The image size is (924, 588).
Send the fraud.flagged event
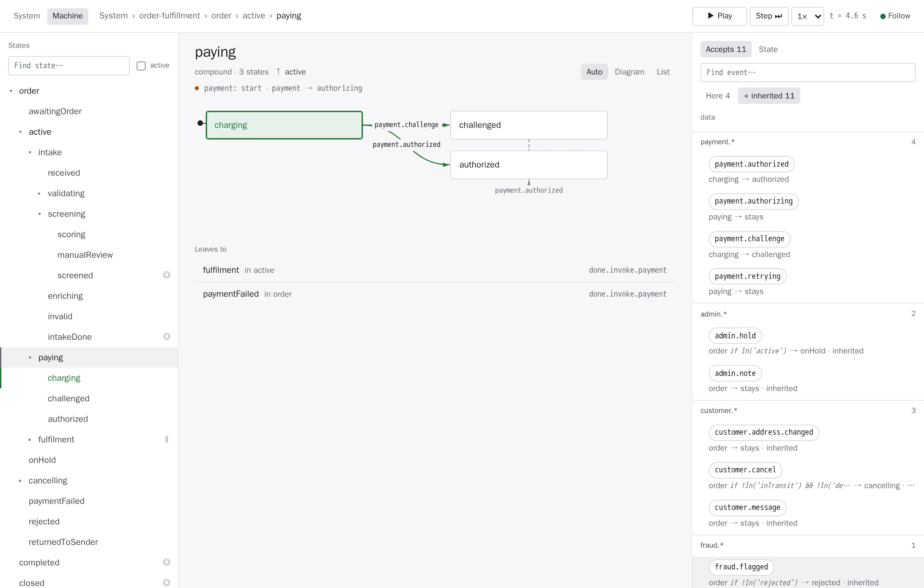click(741, 567)
